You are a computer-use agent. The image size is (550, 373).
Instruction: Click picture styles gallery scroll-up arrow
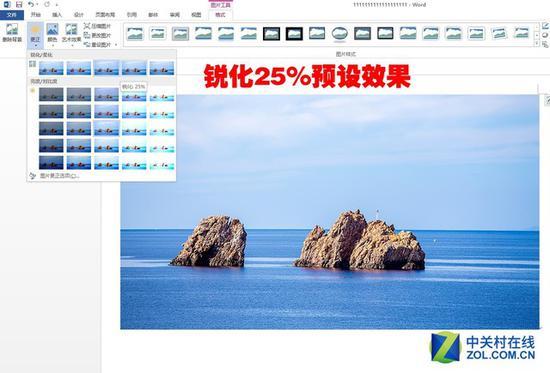click(x=536, y=27)
